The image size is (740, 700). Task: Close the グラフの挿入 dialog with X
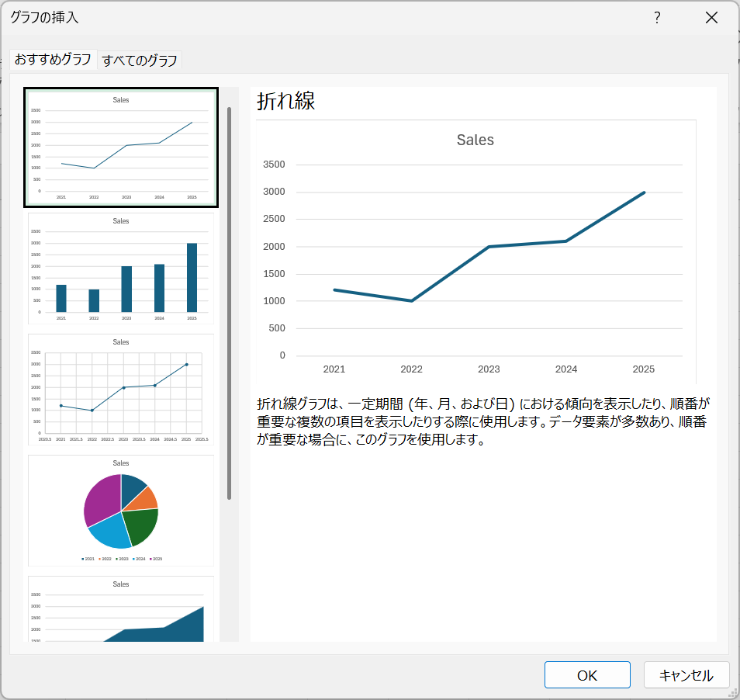click(711, 18)
